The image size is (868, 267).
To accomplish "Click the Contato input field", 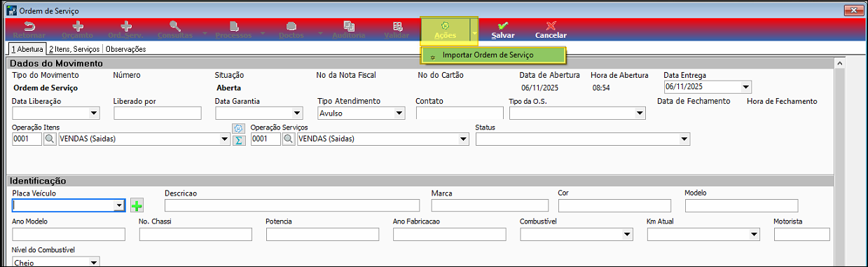I will click(x=460, y=113).
